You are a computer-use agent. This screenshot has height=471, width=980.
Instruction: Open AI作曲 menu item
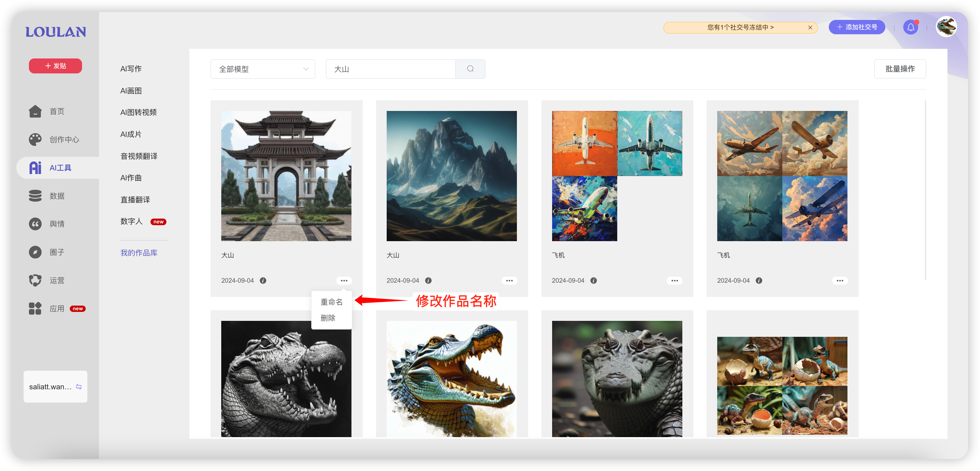coord(131,178)
